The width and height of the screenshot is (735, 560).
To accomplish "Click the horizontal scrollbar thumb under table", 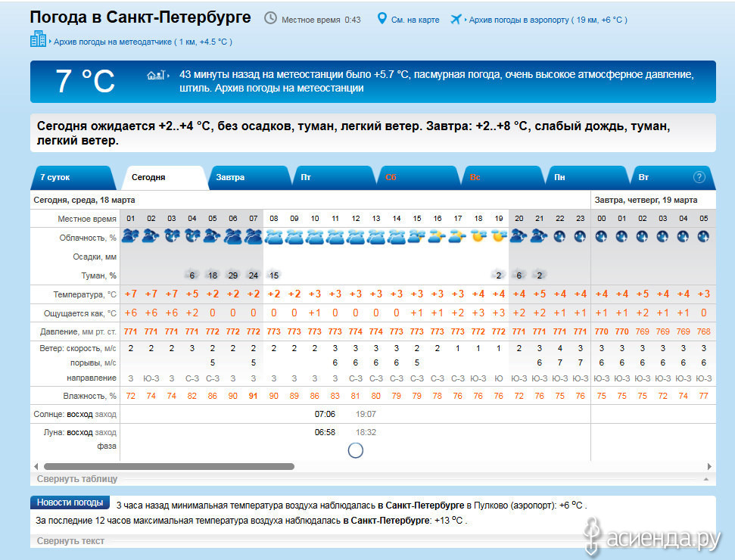I will tap(168, 467).
